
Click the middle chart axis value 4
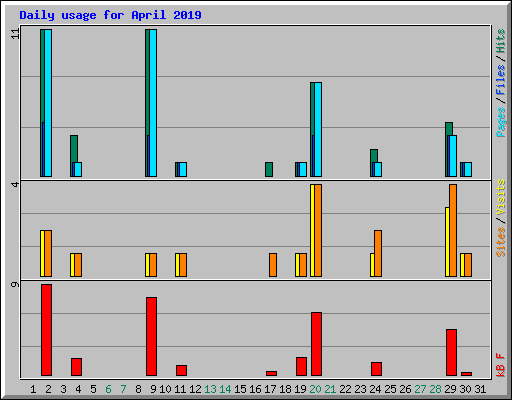pyautogui.click(x=15, y=184)
